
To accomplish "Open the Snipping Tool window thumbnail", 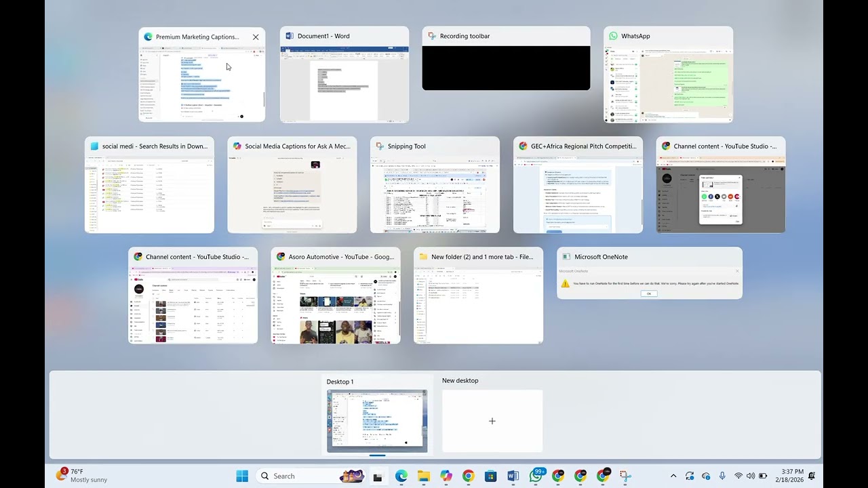I will coord(435,185).
